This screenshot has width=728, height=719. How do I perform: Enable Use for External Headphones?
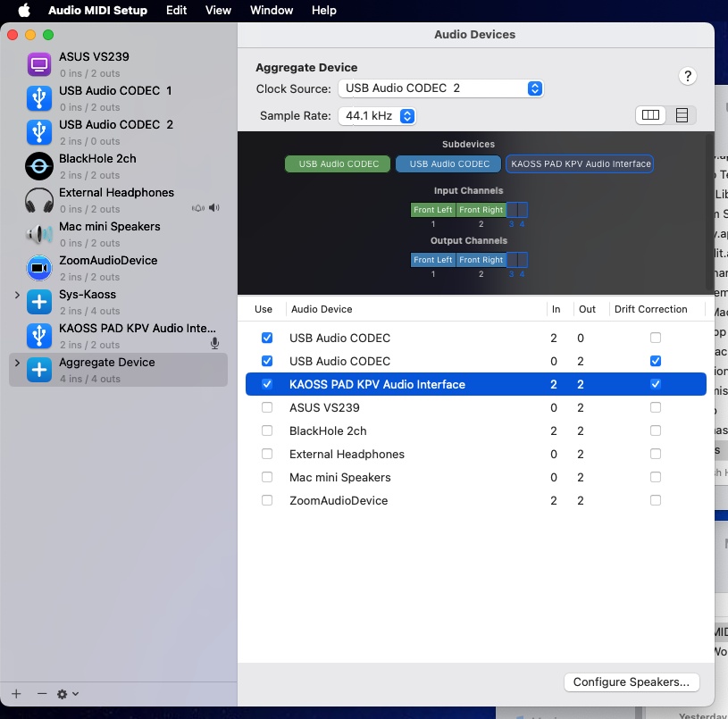click(x=267, y=454)
